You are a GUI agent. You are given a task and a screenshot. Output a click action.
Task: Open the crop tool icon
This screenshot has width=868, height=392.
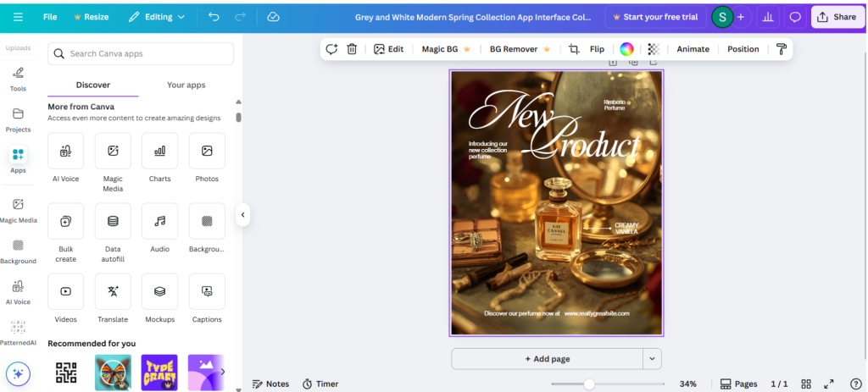coord(574,49)
